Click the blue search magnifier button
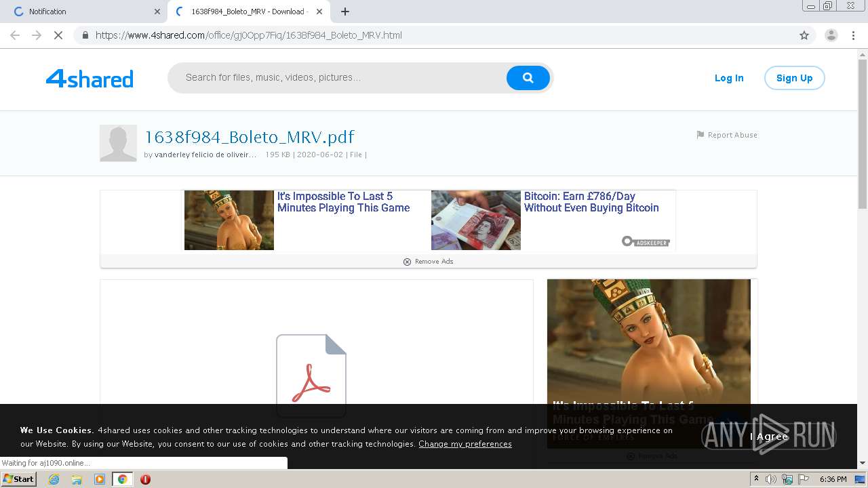868x488 pixels. [x=528, y=78]
